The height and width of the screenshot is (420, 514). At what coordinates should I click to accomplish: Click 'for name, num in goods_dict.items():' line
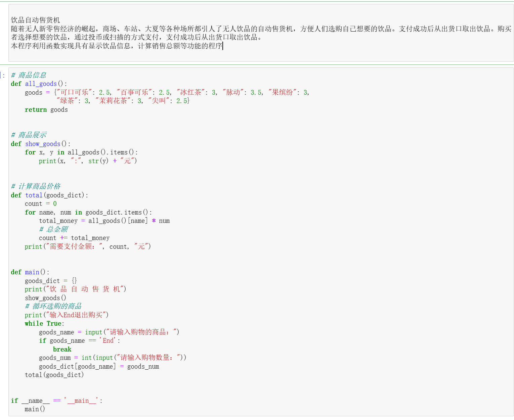(88, 213)
